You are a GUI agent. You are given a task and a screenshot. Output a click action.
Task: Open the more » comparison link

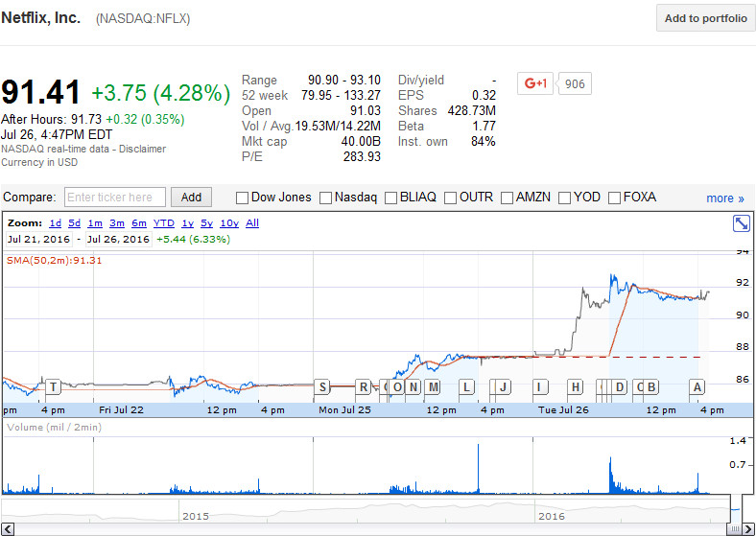pyautogui.click(x=725, y=198)
